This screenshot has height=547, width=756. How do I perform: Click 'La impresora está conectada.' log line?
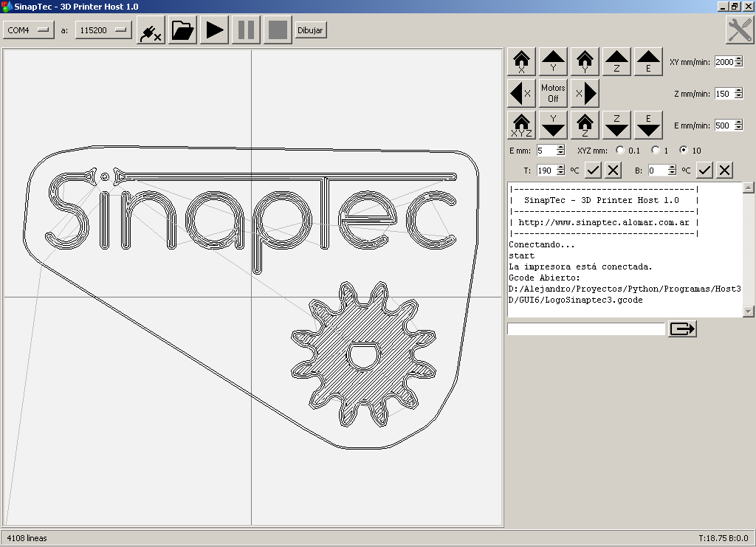[x=580, y=267]
